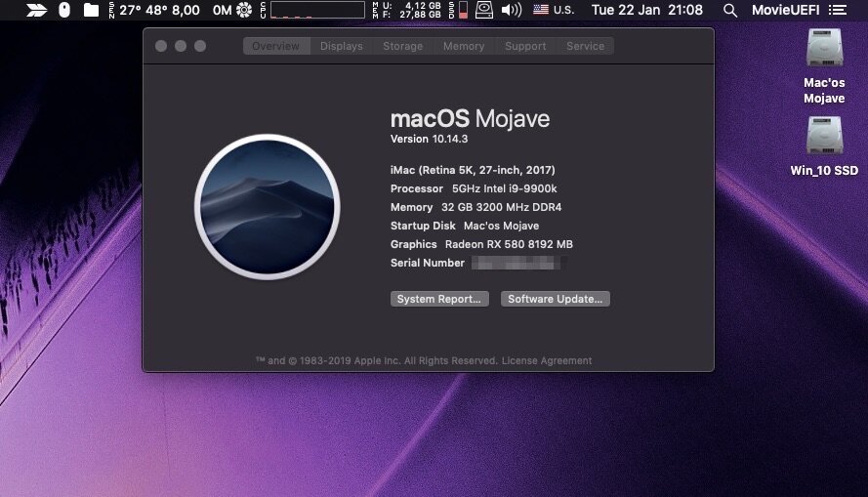Click the System Report button
868x497 pixels.
(x=439, y=299)
